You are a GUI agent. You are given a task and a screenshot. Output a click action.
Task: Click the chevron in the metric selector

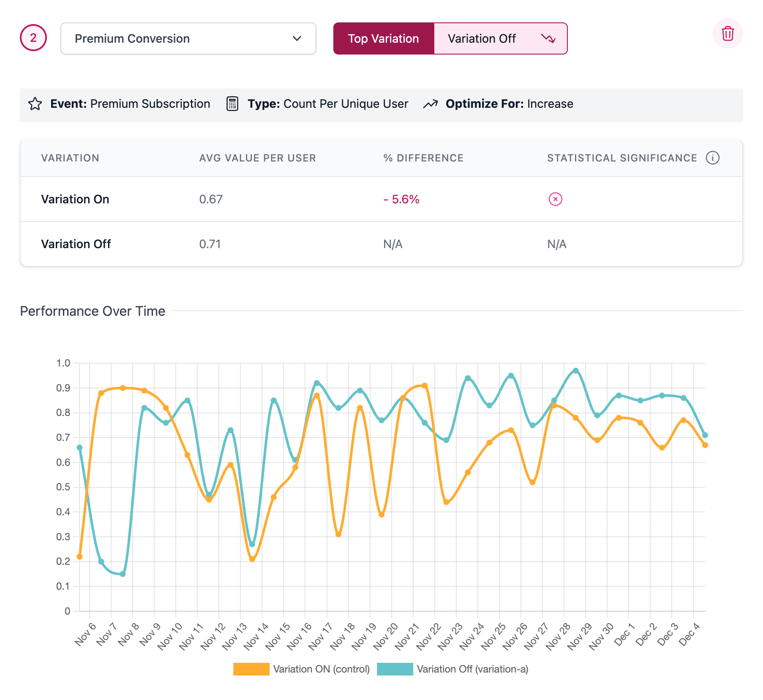[x=297, y=38]
